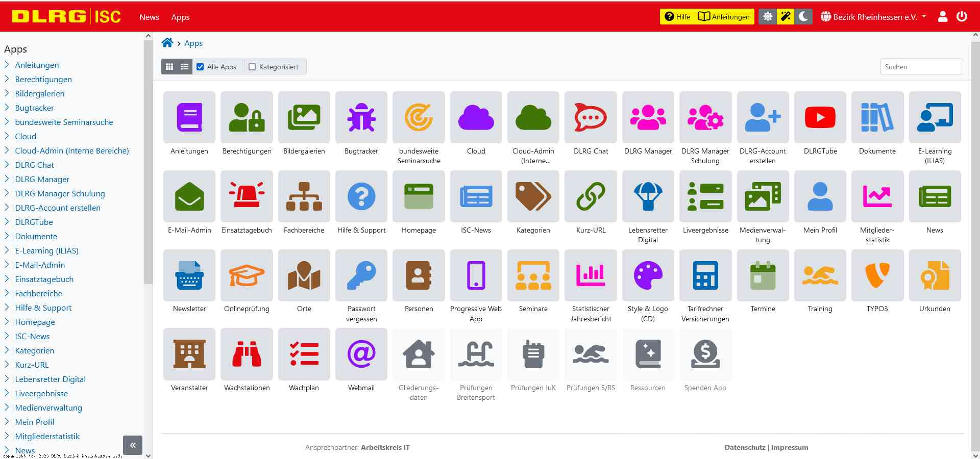Open the Bugtracker bug icon

pos(361,117)
